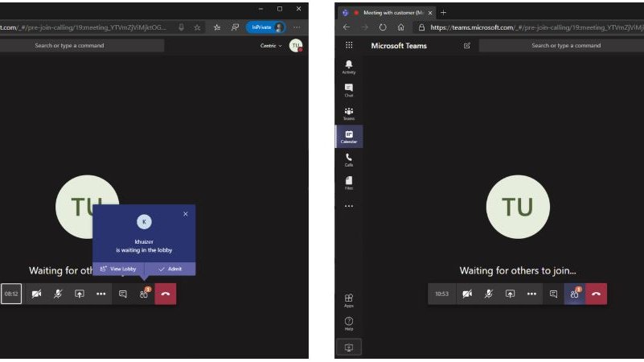Toggle microphone mute in left meeting window
This screenshot has height=362, width=644.
tap(58, 294)
